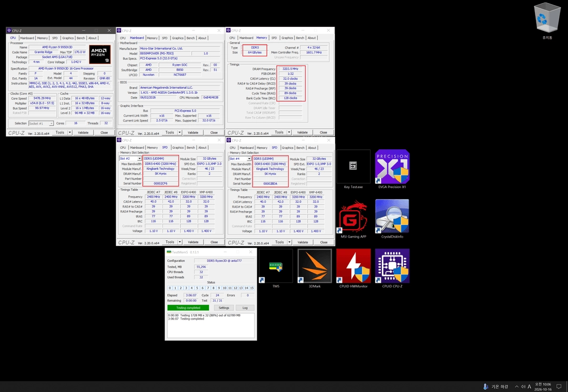Open the EVGA Precision X1 shortcut

click(x=392, y=169)
